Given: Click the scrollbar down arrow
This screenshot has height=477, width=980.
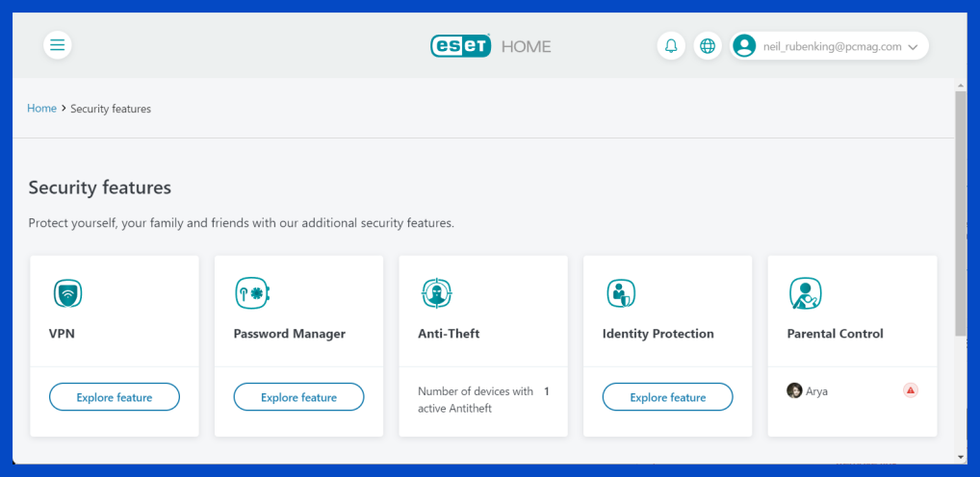Looking at the screenshot, I should point(962,457).
